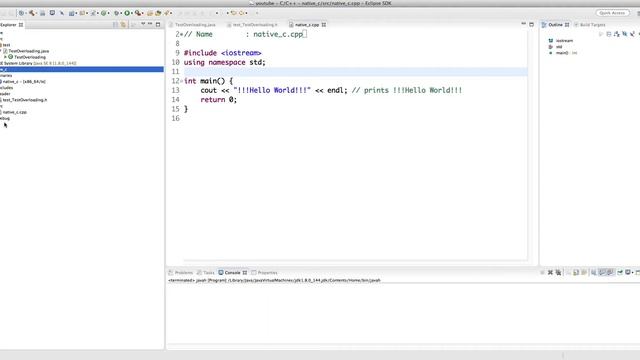Select the Debug folder in Explorer
This screenshot has height=360, width=640.
[4, 118]
